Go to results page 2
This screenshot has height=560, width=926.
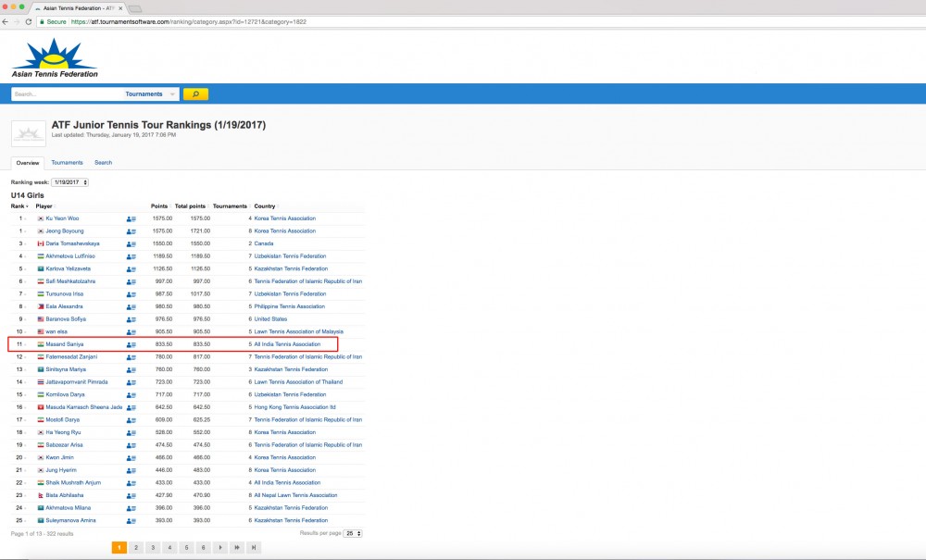136,548
